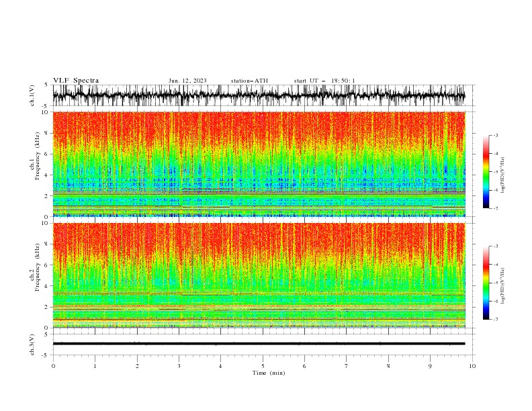Click the "ch.1(V)" waveform axis label
The width and height of the screenshot is (532, 411).
pos(32,95)
